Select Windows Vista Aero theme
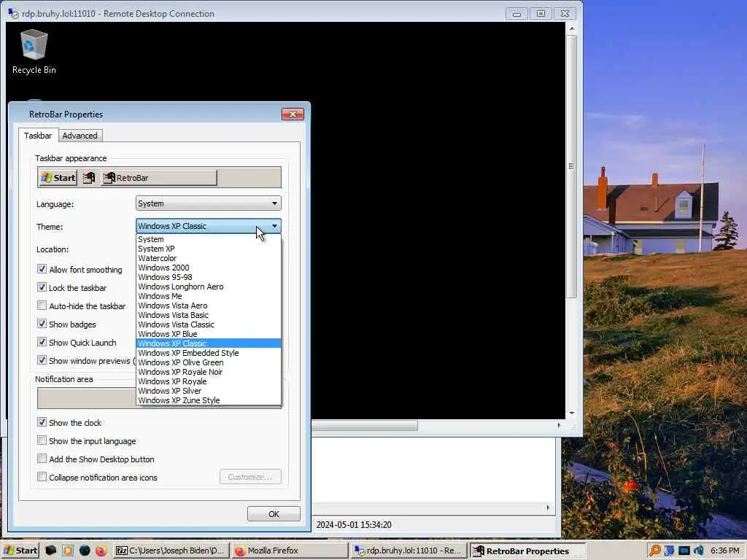Viewport: 747px width, 560px height. click(208, 306)
